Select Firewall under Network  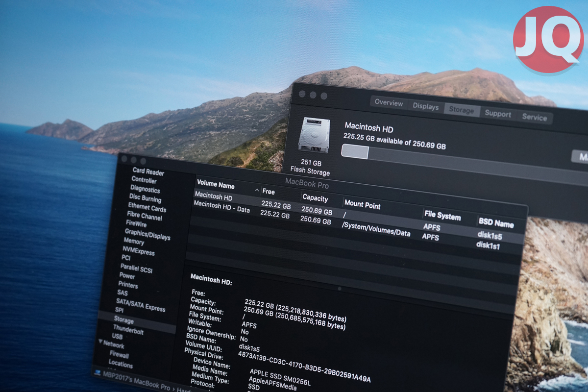pos(119,355)
